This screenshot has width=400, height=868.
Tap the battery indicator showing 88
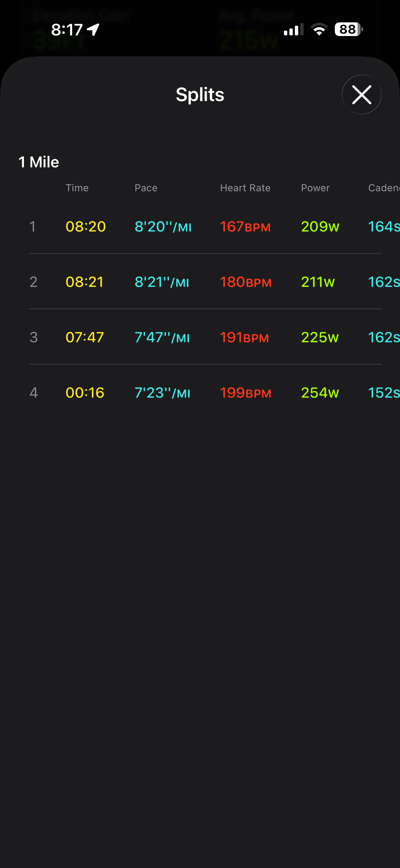pyautogui.click(x=348, y=29)
